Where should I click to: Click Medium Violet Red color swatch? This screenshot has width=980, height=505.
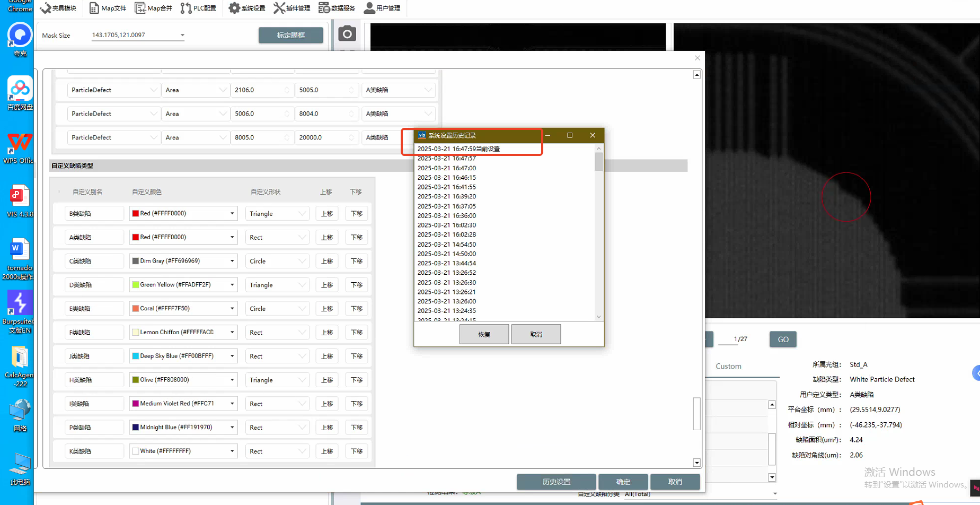pyautogui.click(x=135, y=404)
